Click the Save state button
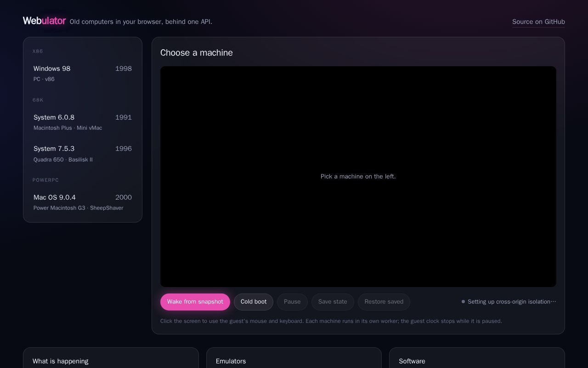The width and height of the screenshot is (588, 368). (x=333, y=302)
